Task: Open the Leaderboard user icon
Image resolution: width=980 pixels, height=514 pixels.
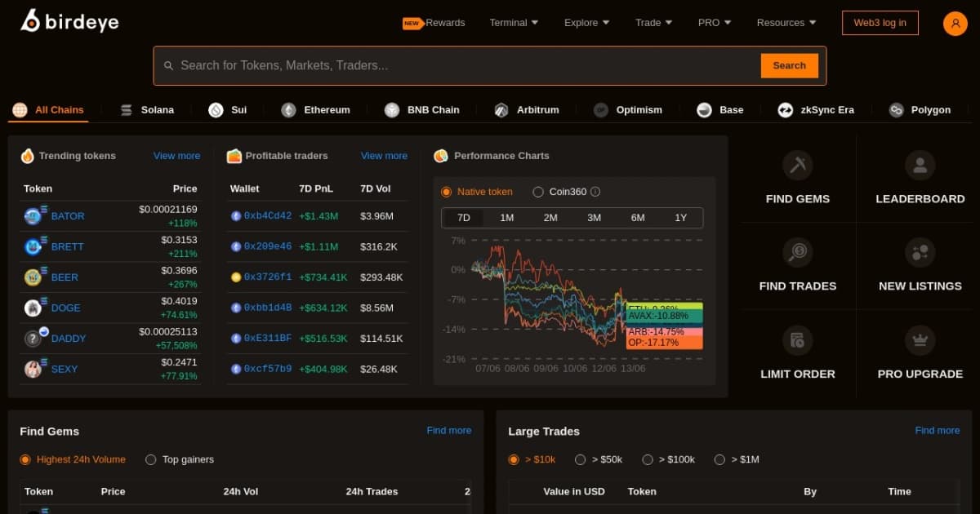Action: tap(920, 166)
